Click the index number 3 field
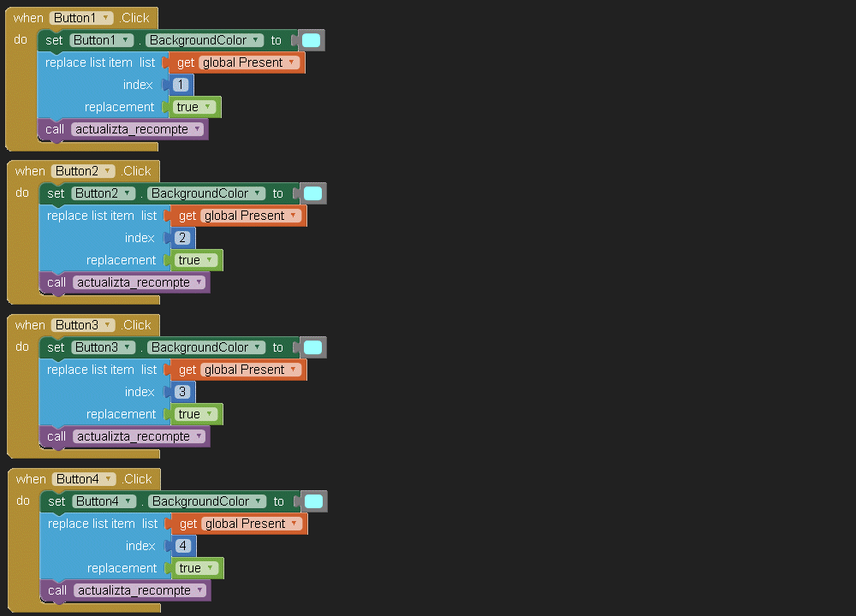The height and width of the screenshot is (616, 856). point(182,392)
